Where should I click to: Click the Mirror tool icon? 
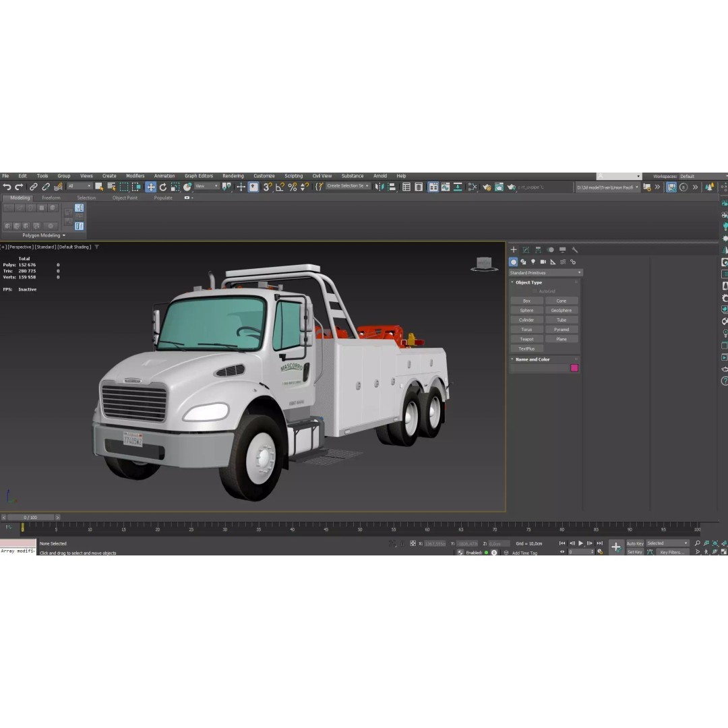[380, 187]
